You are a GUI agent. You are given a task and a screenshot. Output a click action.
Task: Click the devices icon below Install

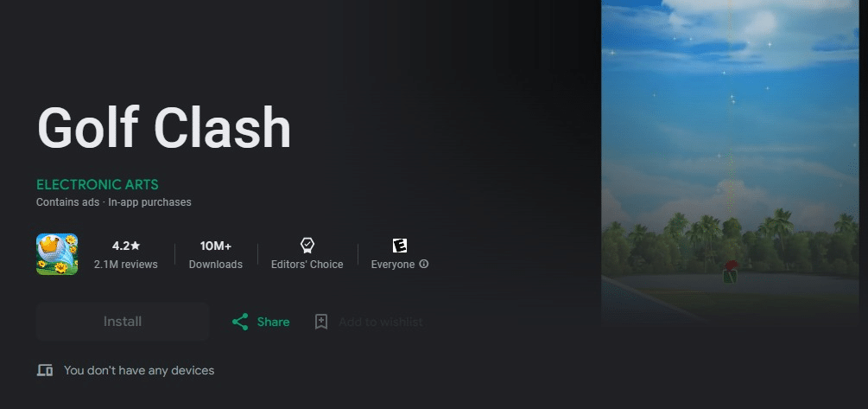pos(45,370)
